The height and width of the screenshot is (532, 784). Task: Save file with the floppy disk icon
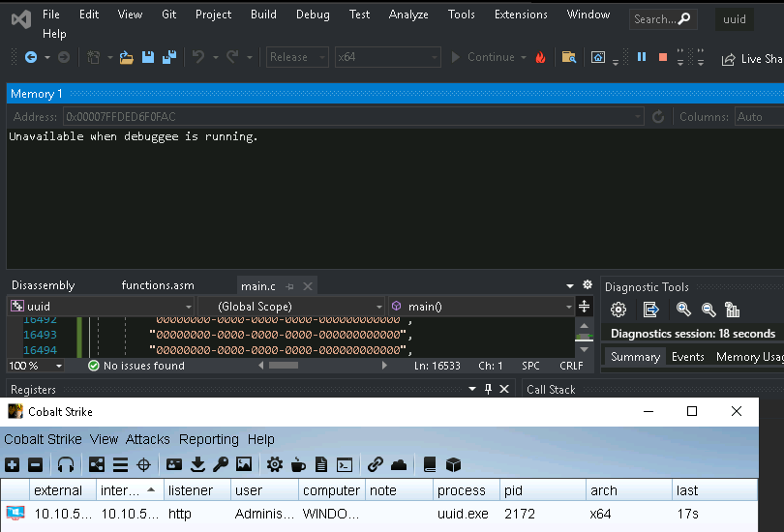pyautogui.click(x=148, y=57)
